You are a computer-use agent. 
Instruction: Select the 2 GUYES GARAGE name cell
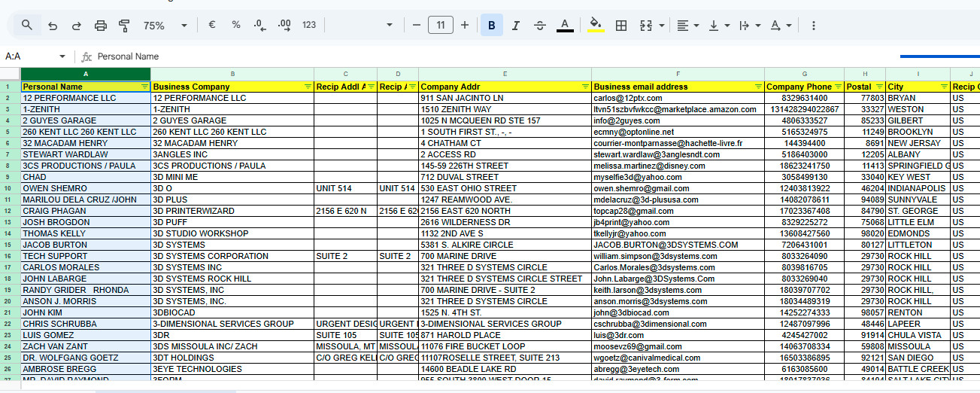coord(86,120)
